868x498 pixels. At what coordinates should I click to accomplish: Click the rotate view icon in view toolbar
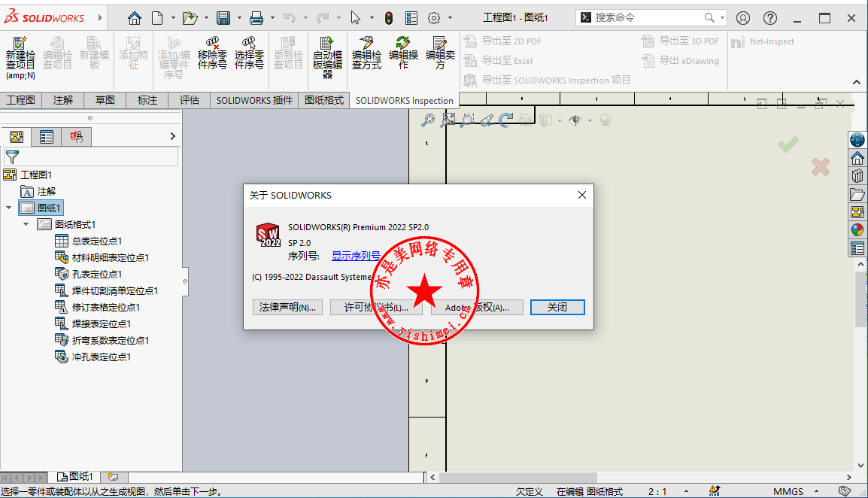(x=506, y=120)
